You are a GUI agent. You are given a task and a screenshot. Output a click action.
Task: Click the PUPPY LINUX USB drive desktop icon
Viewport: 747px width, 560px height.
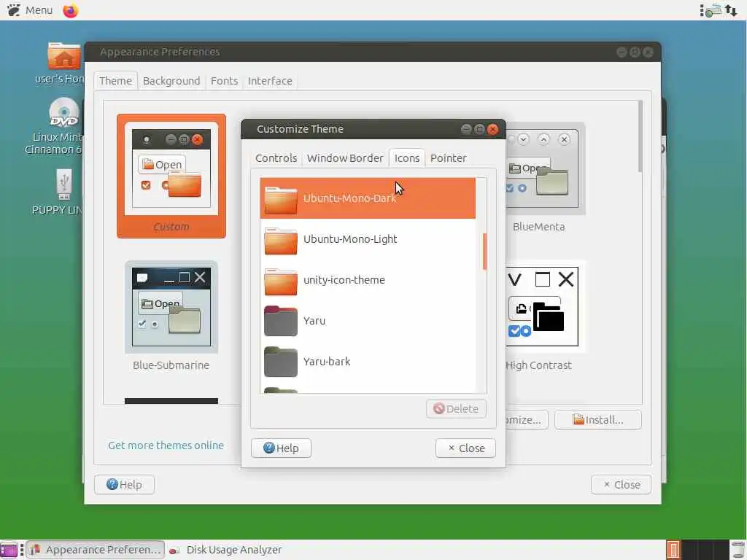(64, 184)
